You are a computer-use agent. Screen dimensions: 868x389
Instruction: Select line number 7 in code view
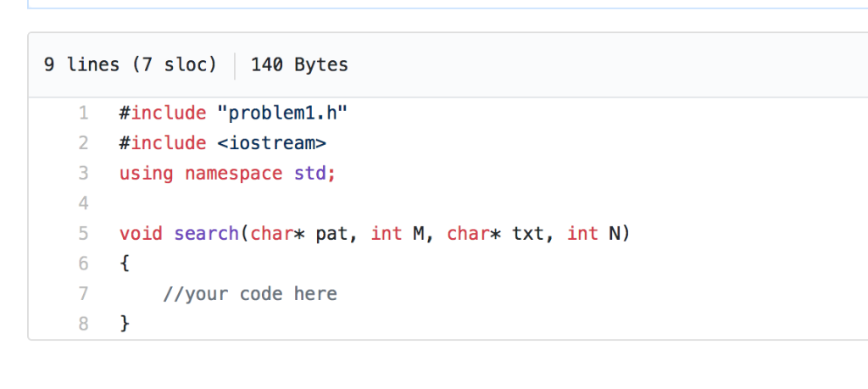pos(84,293)
